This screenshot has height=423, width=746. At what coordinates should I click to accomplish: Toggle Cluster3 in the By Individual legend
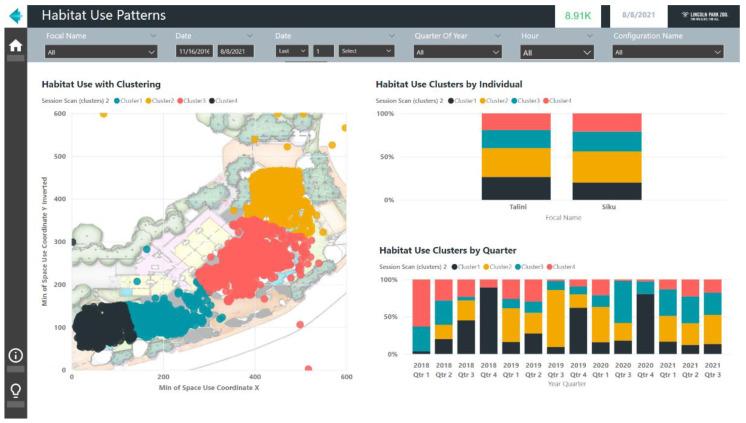[527, 100]
